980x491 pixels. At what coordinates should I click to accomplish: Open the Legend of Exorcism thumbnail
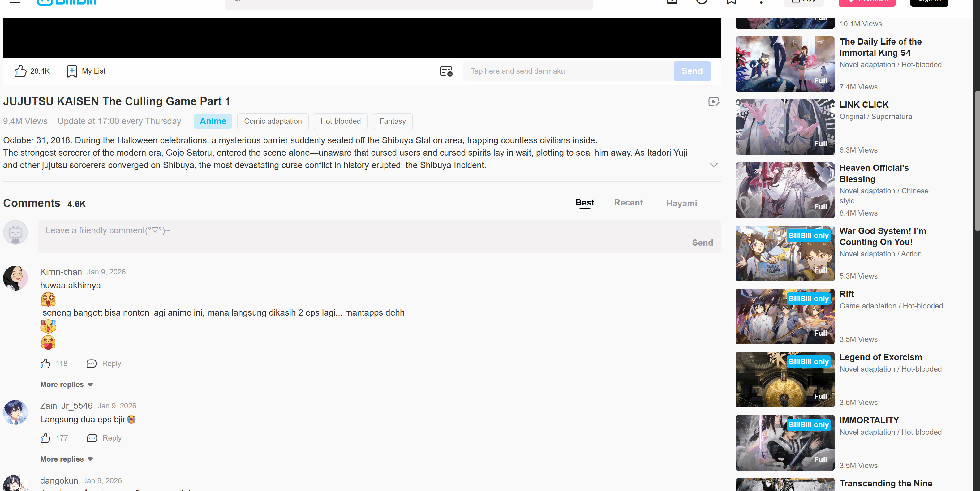(x=784, y=380)
